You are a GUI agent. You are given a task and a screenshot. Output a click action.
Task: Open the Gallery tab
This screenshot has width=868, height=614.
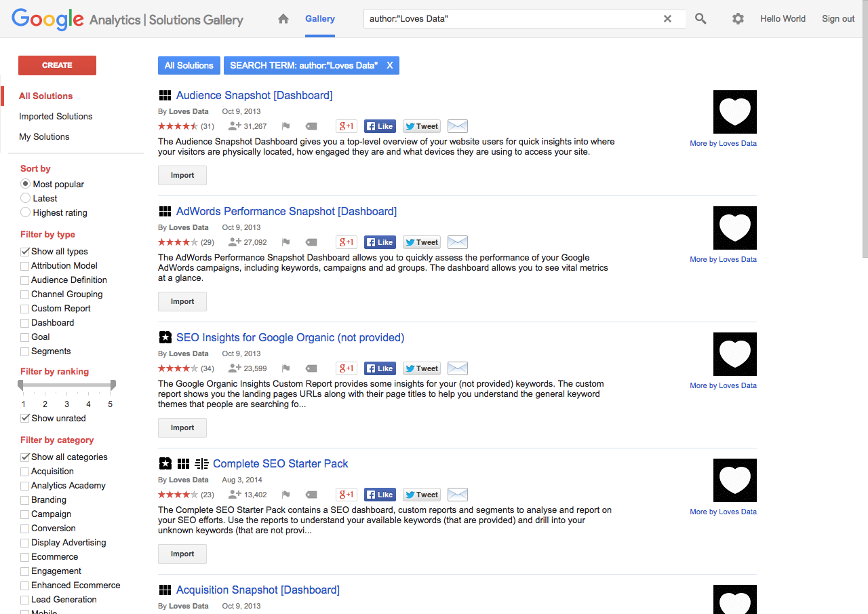click(320, 19)
